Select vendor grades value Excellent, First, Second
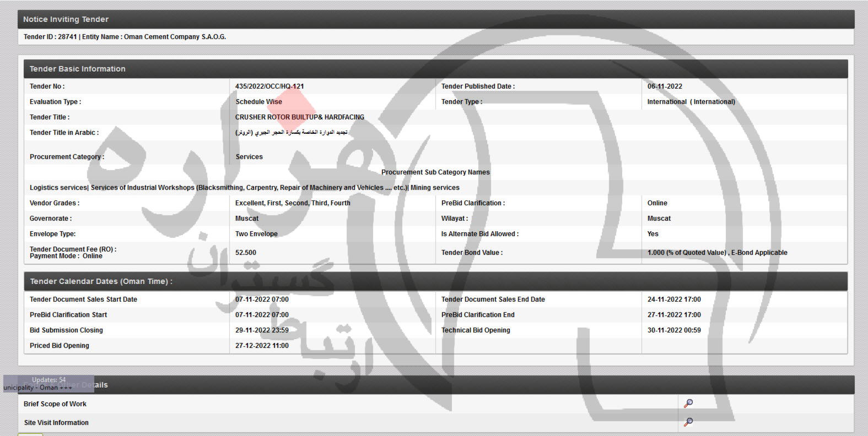Viewport: 868px width, 436px height. click(293, 203)
